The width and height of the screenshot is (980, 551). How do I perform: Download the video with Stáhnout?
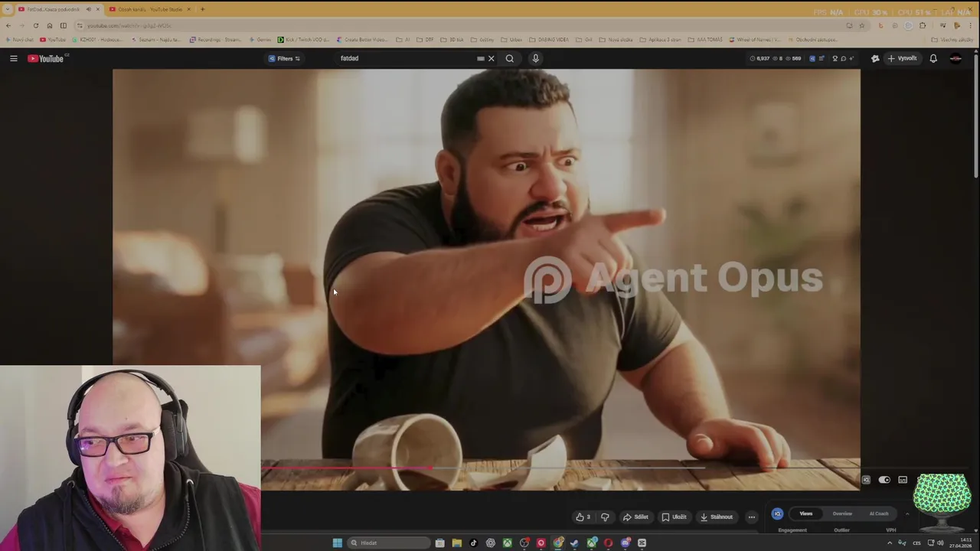coord(717,517)
